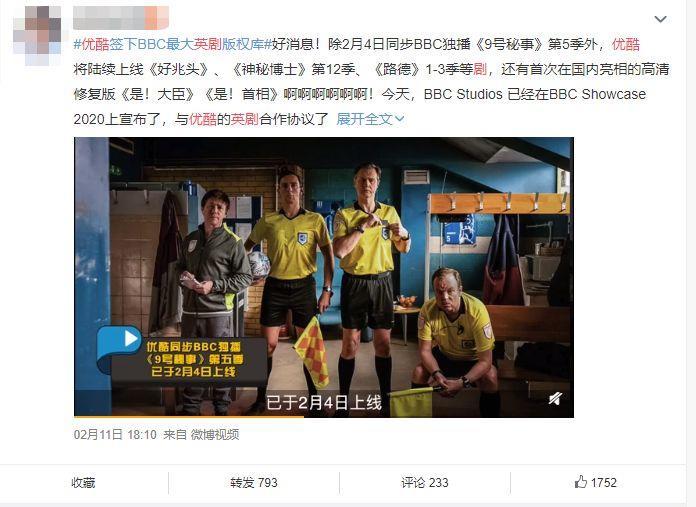Viewport: 696px width, 507px height.
Task: Play the video by clicking its center
Action: [x=324, y=277]
